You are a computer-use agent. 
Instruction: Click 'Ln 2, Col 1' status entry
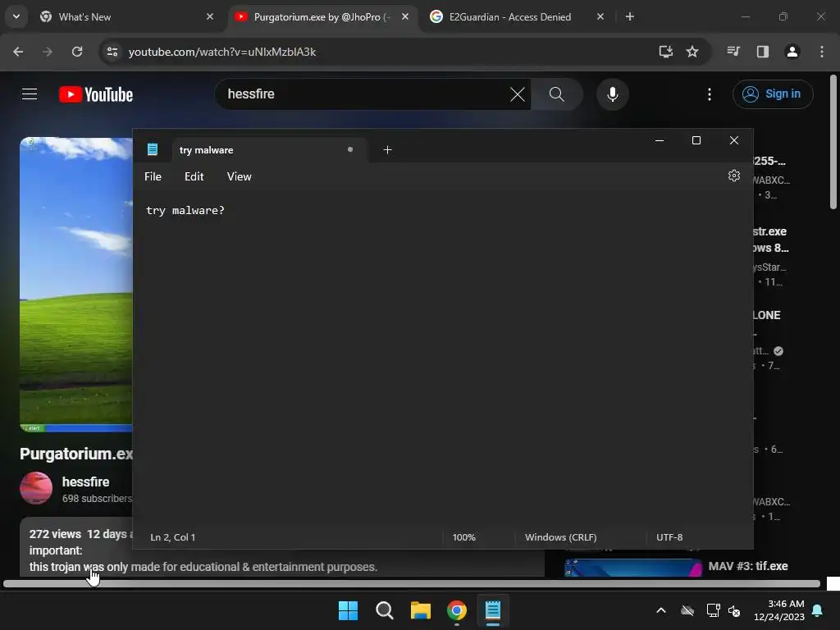tap(172, 537)
